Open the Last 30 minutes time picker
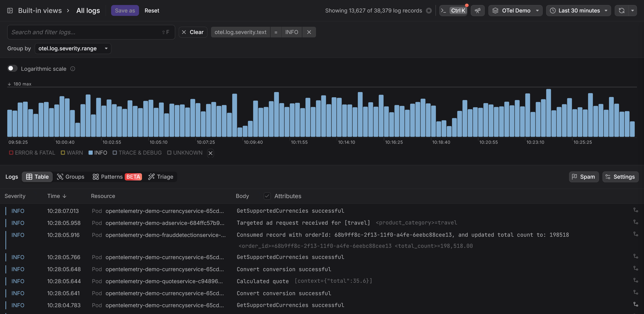Viewport: 644px width, 314px height. pos(579,10)
